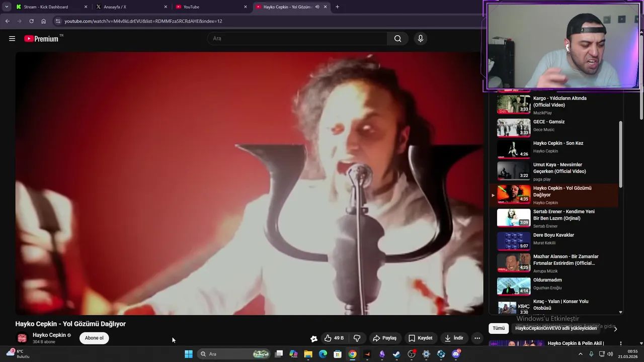644x362 pixels.
Task: Select the Tümü filter chip
Action: 499,328
